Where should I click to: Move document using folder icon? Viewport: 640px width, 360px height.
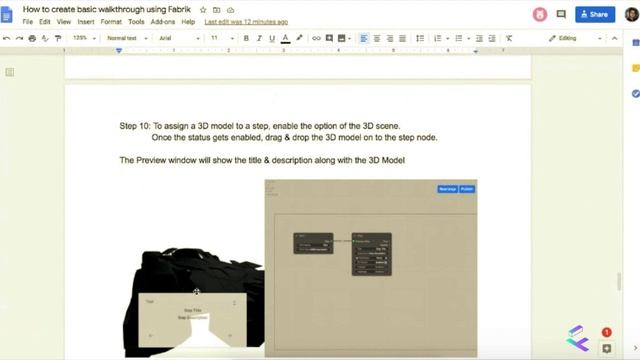(217, 10)
